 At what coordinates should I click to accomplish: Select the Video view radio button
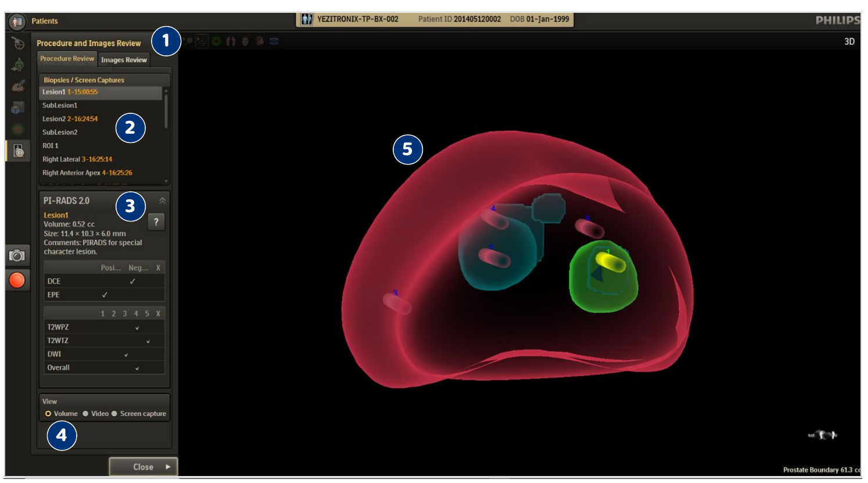pos(85,414)
